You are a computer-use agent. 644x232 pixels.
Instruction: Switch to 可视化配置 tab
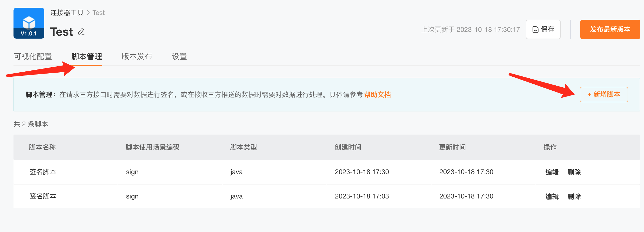pyautogui.click(x=33, y=57)
